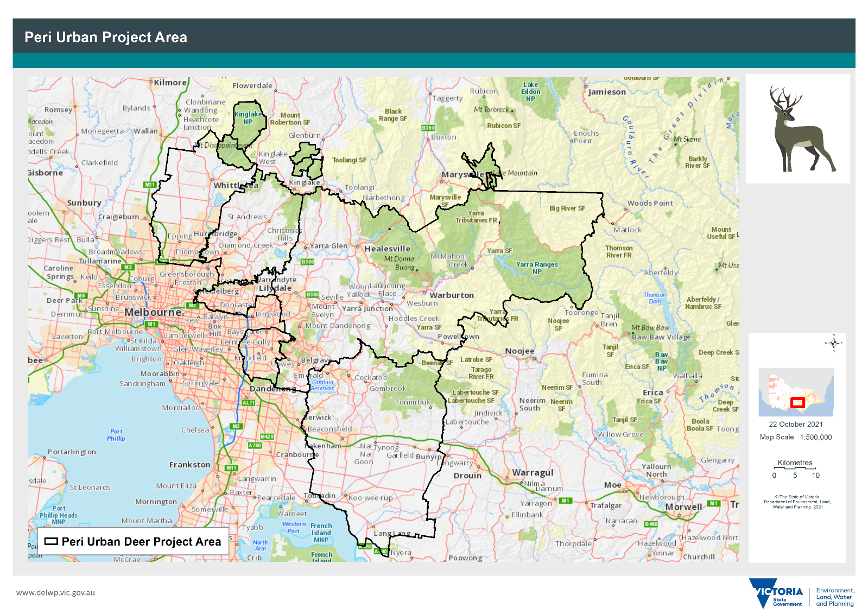The height and width of the screenshot is (614, 868).
Task: Click the "Yarra Ranges NP" park label
Action: (x=536, y=268)
